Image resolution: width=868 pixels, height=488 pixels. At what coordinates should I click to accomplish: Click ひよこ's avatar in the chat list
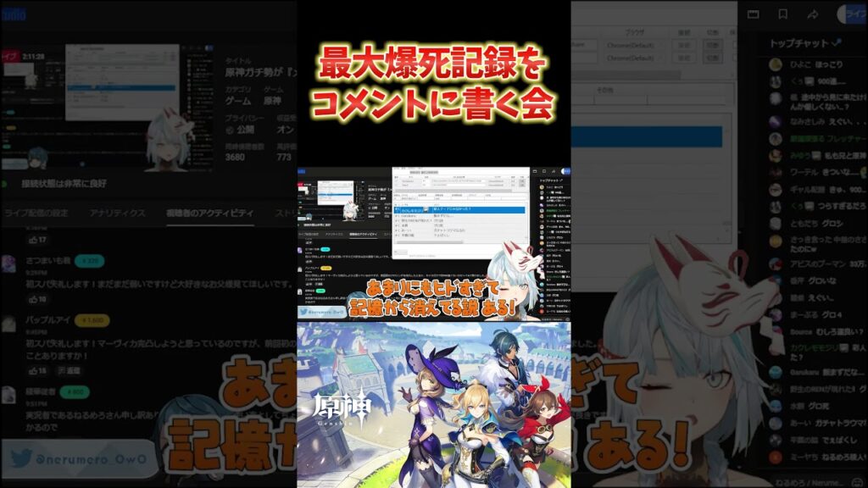[775, 64]
